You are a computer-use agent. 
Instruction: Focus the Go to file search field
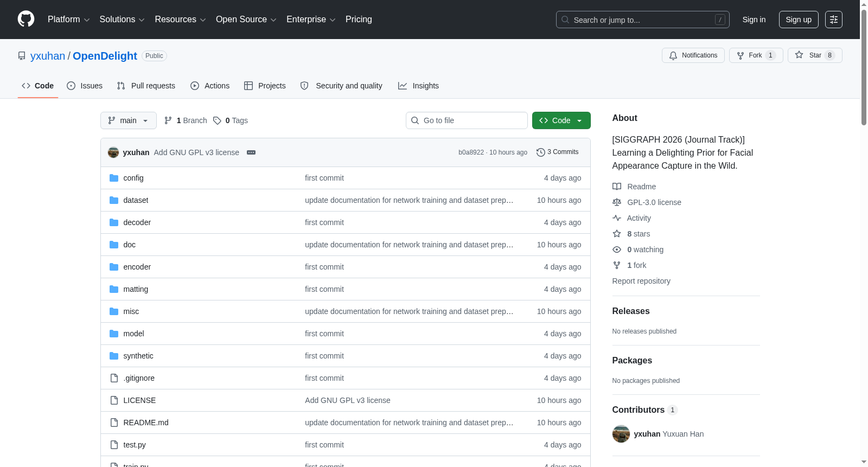tap(467, 120)
